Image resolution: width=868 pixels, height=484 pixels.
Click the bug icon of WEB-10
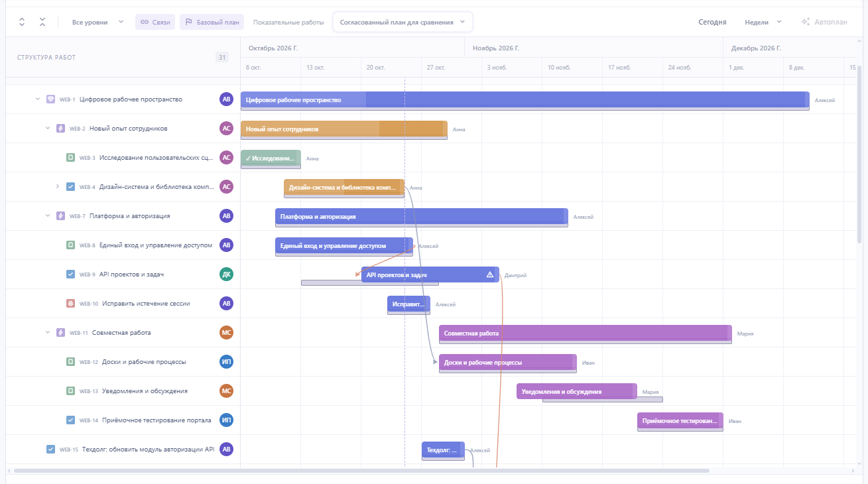70,304
